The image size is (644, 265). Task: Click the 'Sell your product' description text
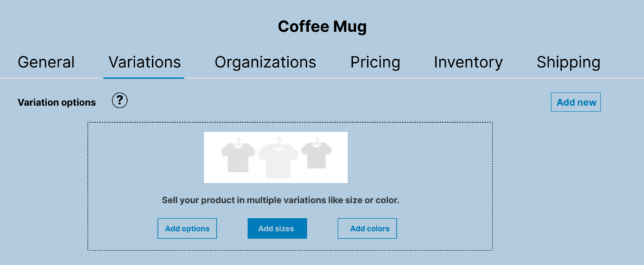280,200
